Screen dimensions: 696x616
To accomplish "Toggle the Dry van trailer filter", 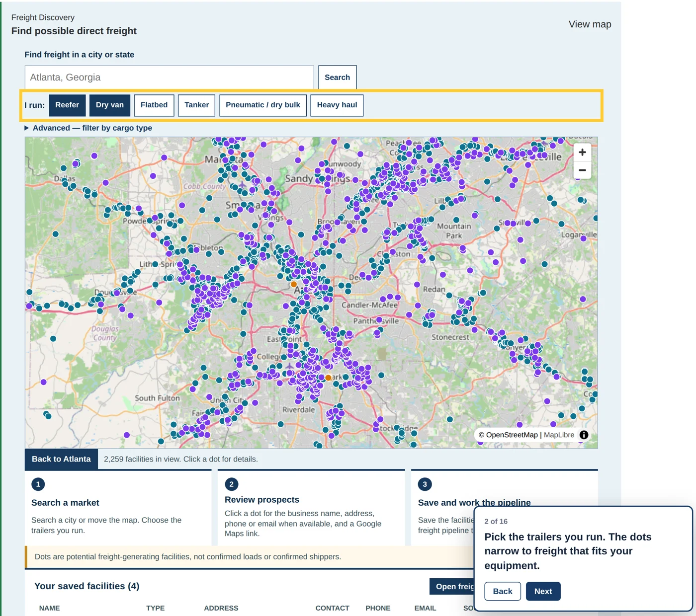I will pyautogui.click(x=110, y=105).
